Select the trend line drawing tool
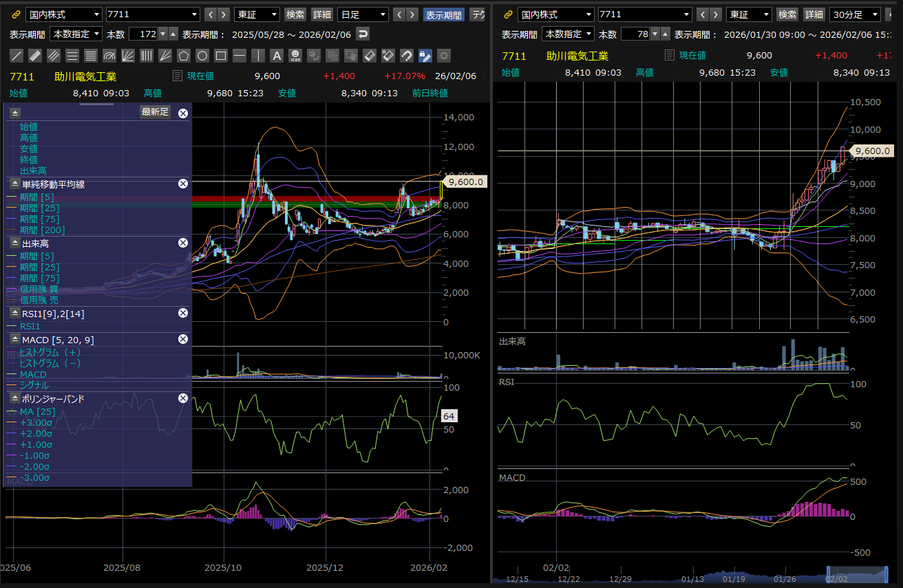Viewport: 903px width, 588px height. 17,56
